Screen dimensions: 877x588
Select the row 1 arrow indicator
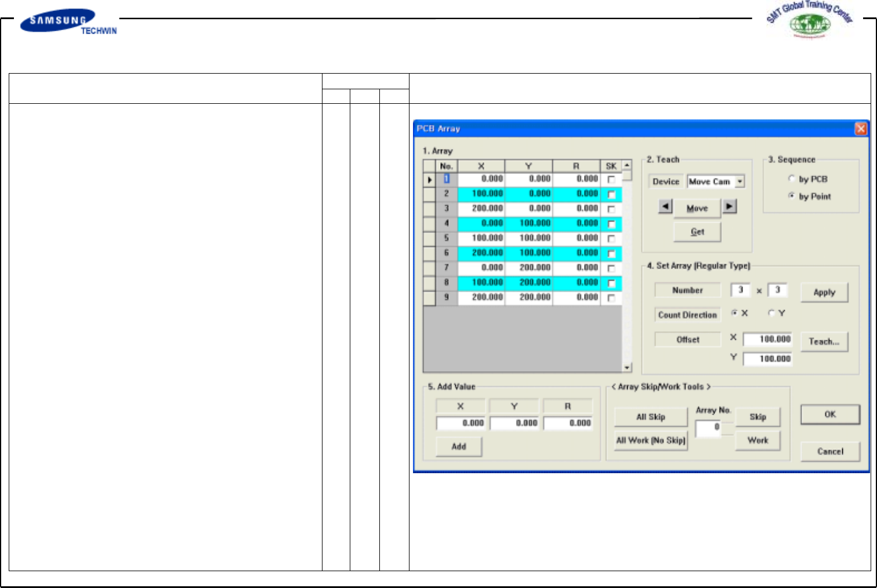tap(429, 180)
